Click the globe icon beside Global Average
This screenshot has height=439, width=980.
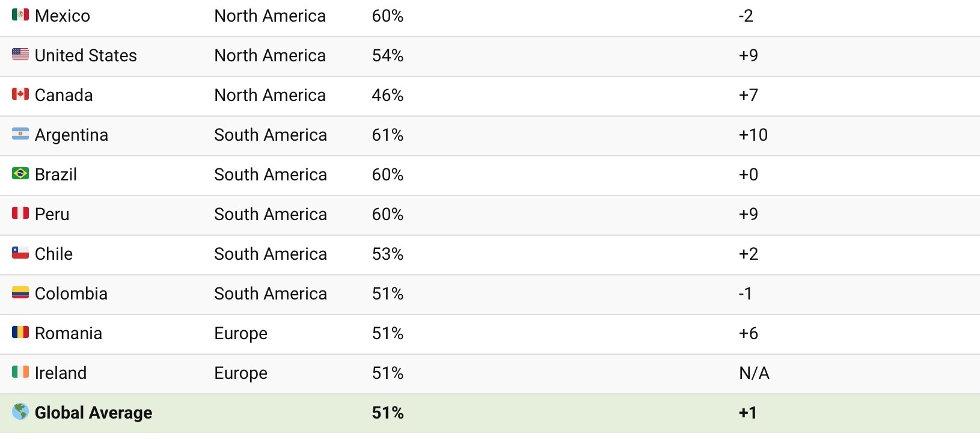tap(20, 411)
